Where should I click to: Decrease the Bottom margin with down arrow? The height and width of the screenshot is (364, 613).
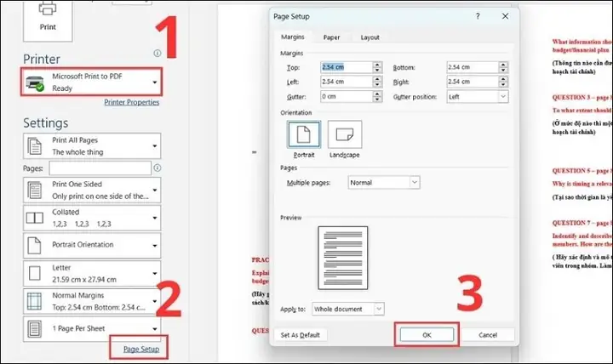click(503, 71)
